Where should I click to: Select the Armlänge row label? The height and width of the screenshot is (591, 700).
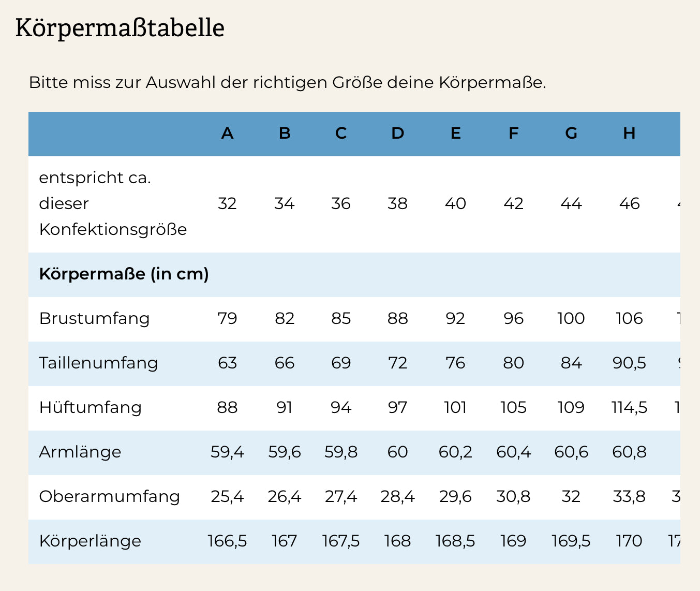pyautogui.click(x=80, y=452)
